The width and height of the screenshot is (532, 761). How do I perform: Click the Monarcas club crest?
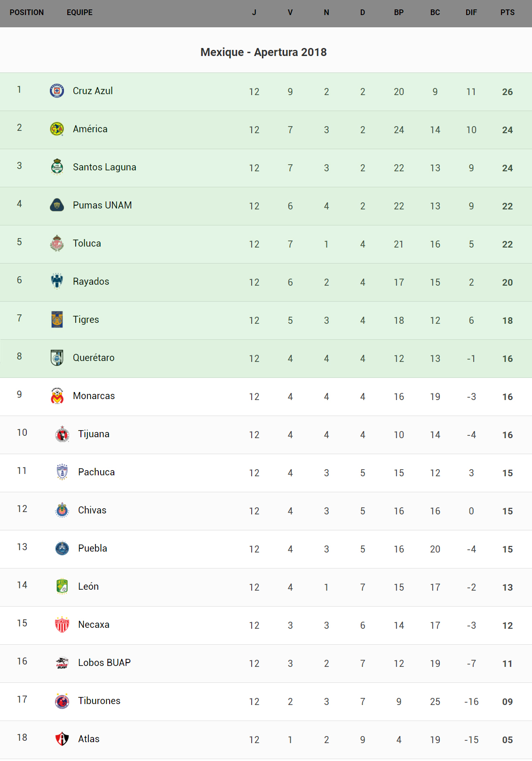coord(57,396)
